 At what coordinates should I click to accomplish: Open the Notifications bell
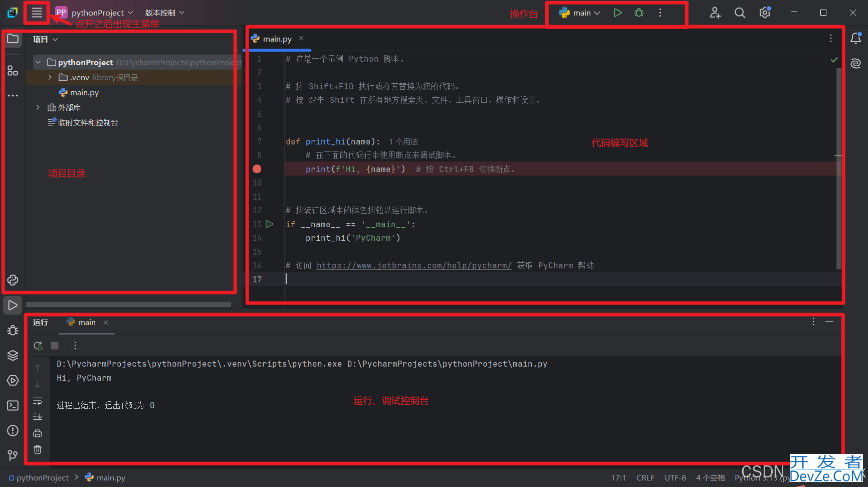pyautogui.click(x=856, y=38)
